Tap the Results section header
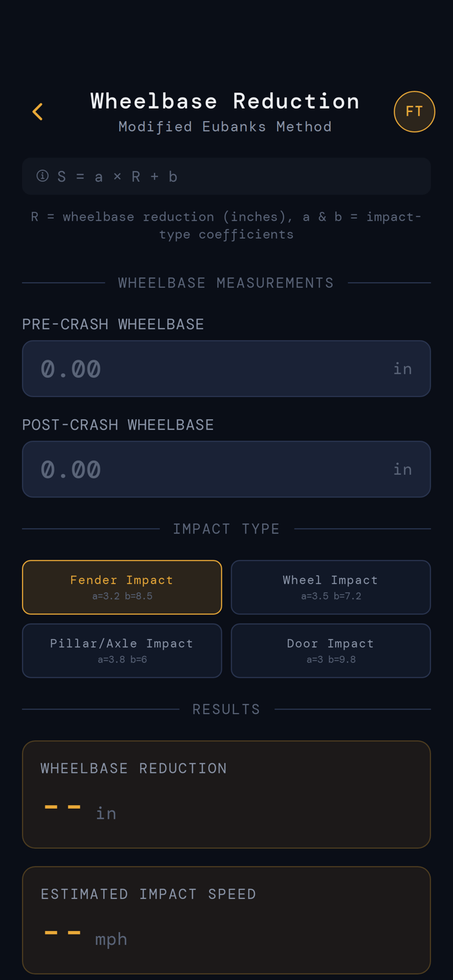This screenshot has height=980, width=453. pos(226,710)
